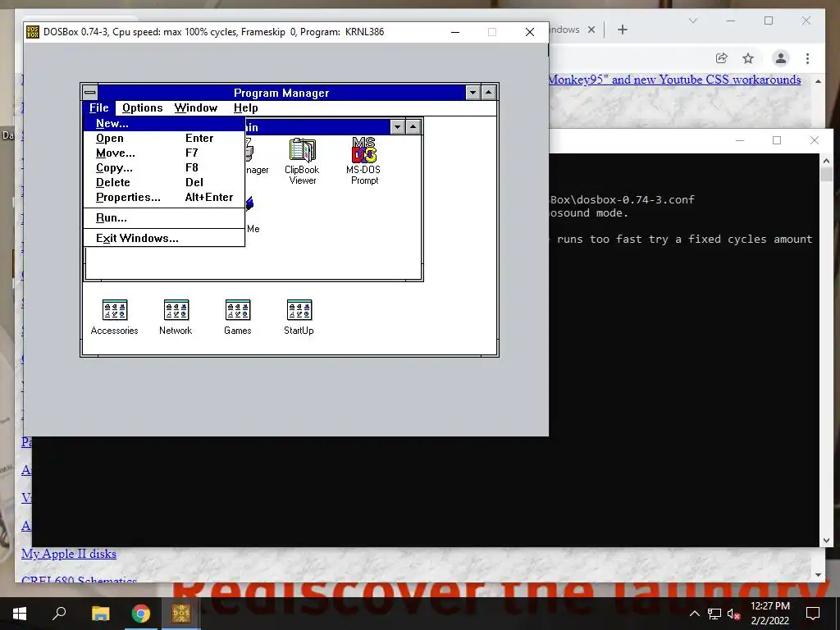Screen dimensions: 840x630
Task: Click the taskbar clock and date
Action: click(x=769, y=614)
